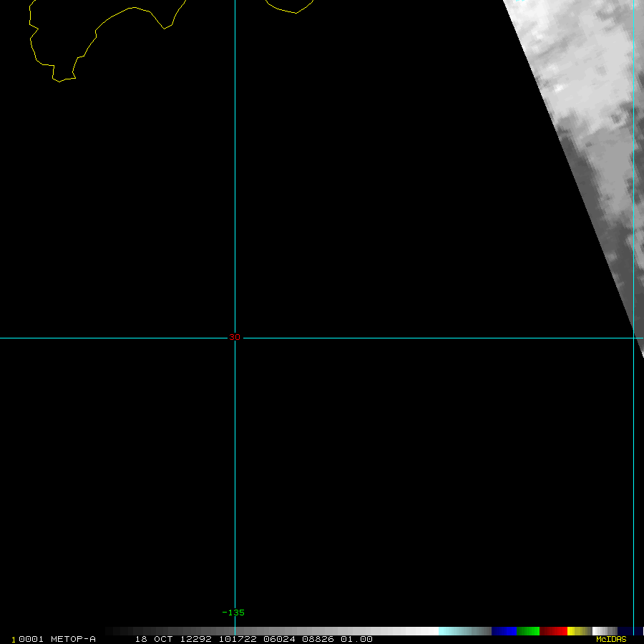Select the green segment of the color bar
The width and height of the screenshot is (644, 644).
[528, 631]
